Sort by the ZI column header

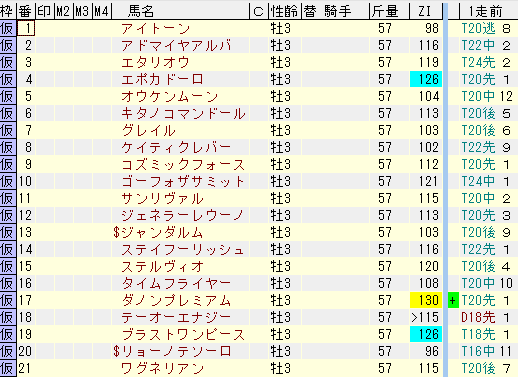[425, 11]
